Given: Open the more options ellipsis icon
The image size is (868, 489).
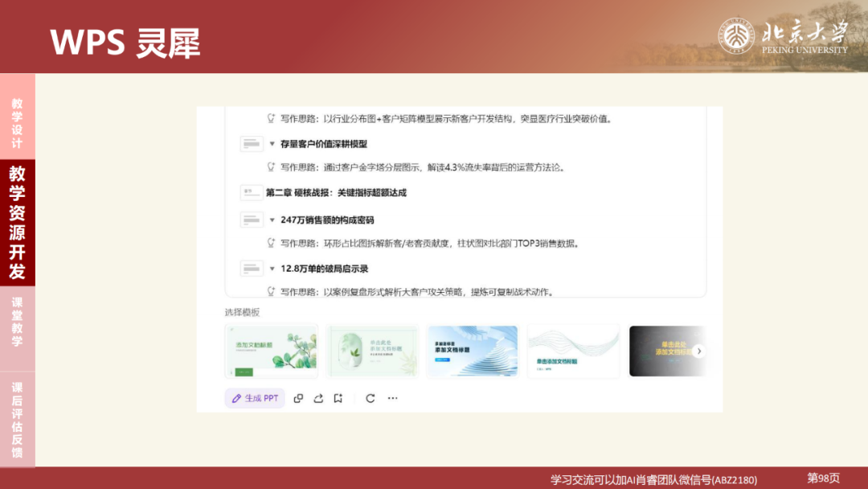Looking at the screenshot, I should point(392,397).
